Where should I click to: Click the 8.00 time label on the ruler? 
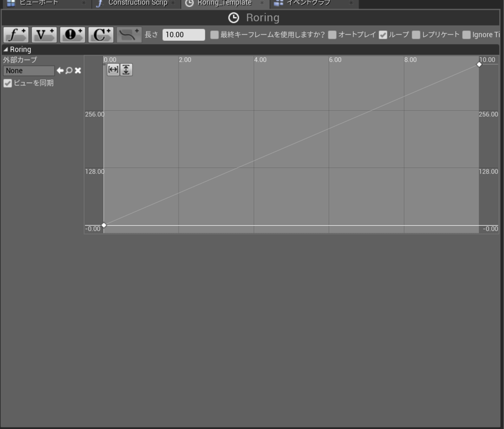[410, 60]
